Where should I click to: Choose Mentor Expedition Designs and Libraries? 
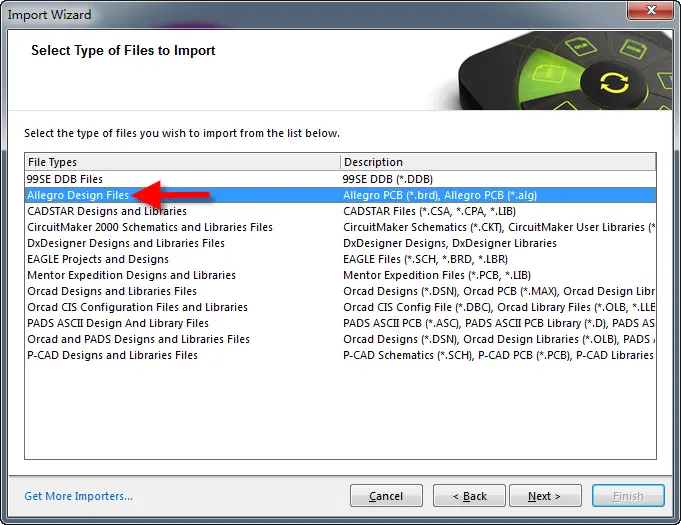tap(340, 275)
